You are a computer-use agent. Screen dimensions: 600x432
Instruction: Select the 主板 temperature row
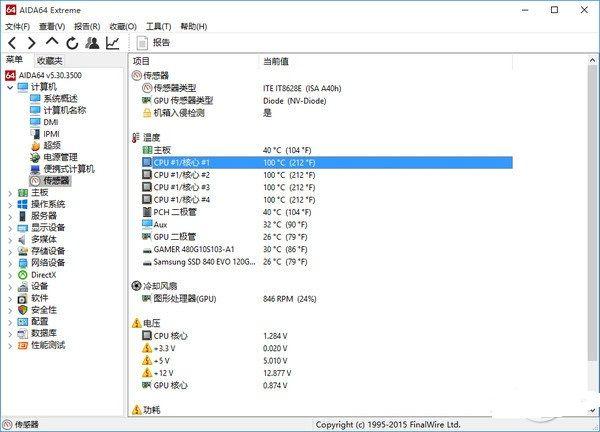click(327, 150)
